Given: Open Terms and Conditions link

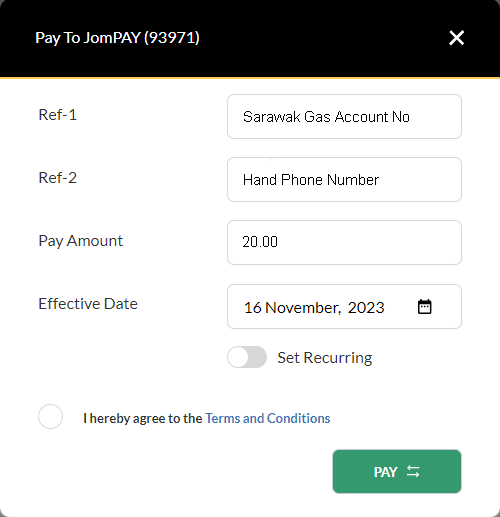Looking at the screenshot, I should 268,418.
